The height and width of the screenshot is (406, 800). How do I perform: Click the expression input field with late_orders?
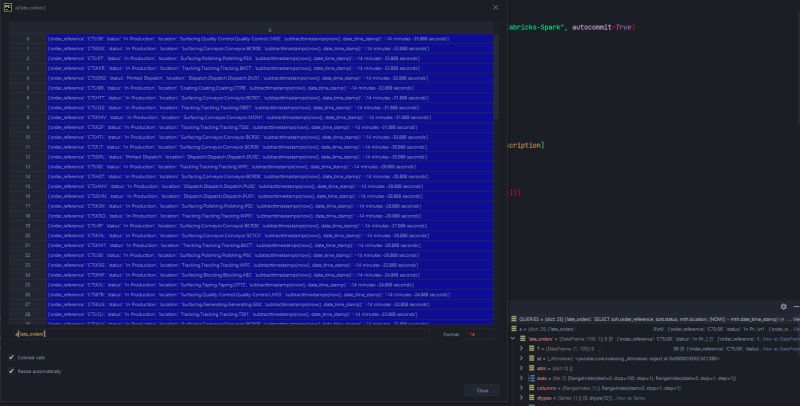point(222,334)
